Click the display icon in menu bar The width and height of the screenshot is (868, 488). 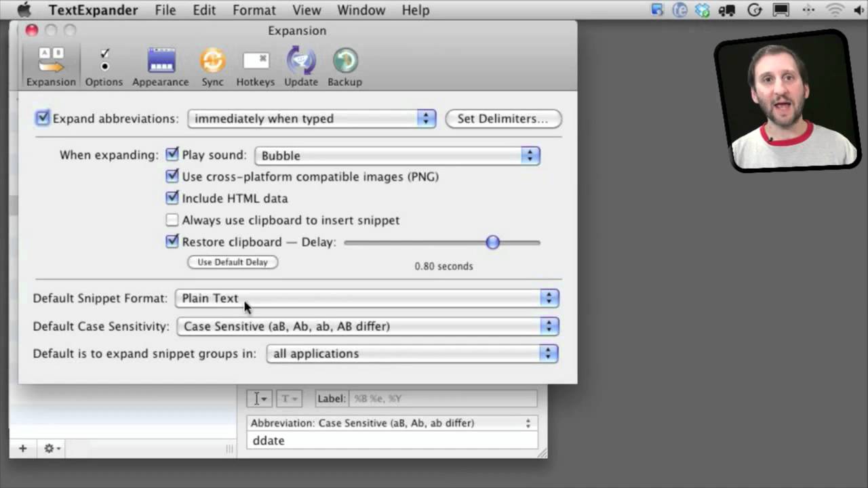(781, 10)
